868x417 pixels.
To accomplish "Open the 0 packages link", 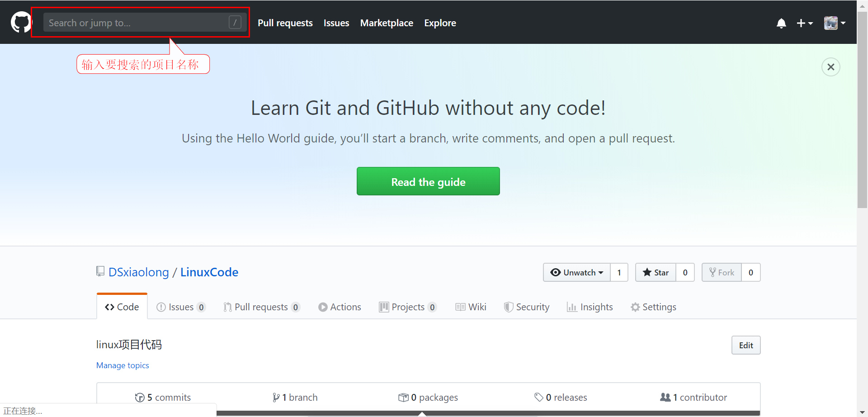I will (428, 397).
